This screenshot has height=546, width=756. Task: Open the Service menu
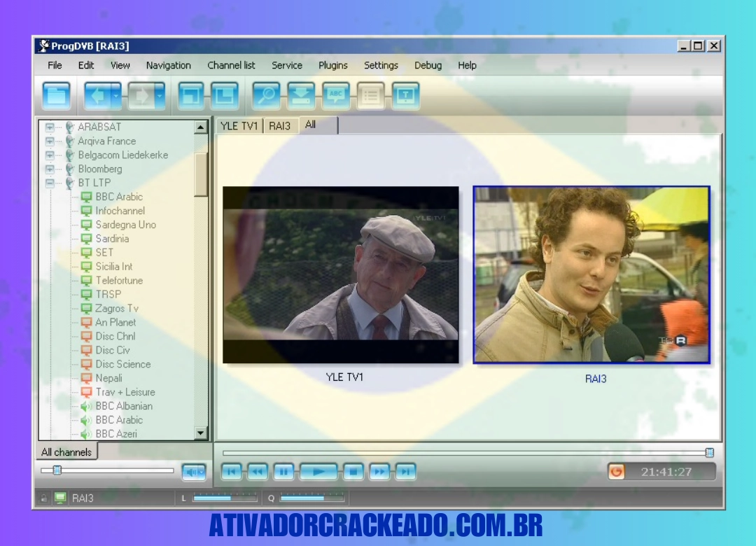tap(287, 65)
